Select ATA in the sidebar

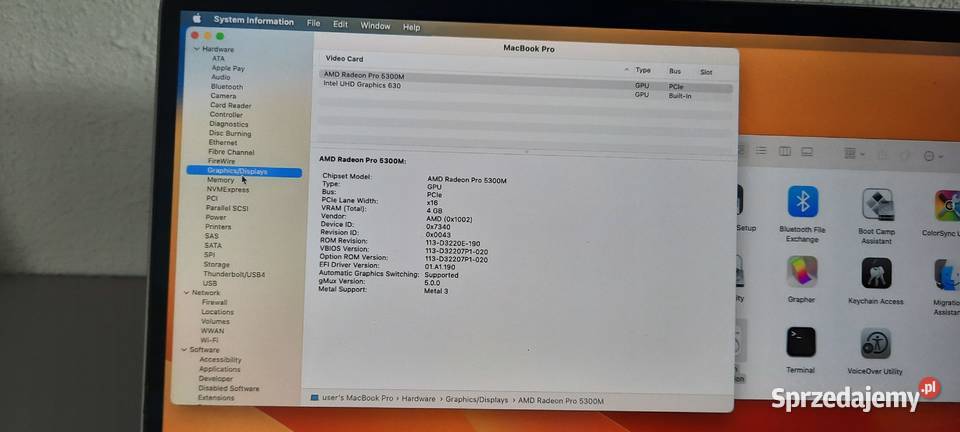click(x=218, y=59)
